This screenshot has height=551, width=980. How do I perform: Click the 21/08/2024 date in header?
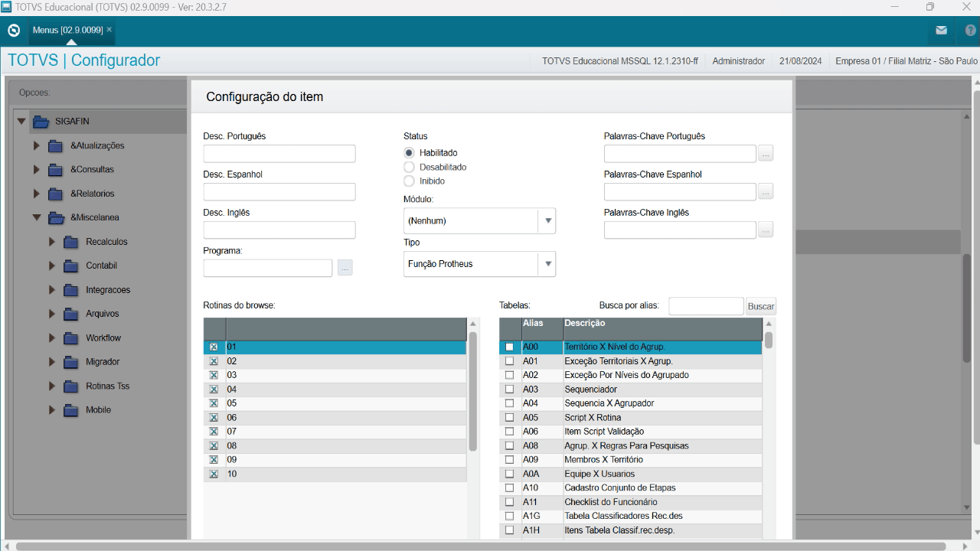800,61
